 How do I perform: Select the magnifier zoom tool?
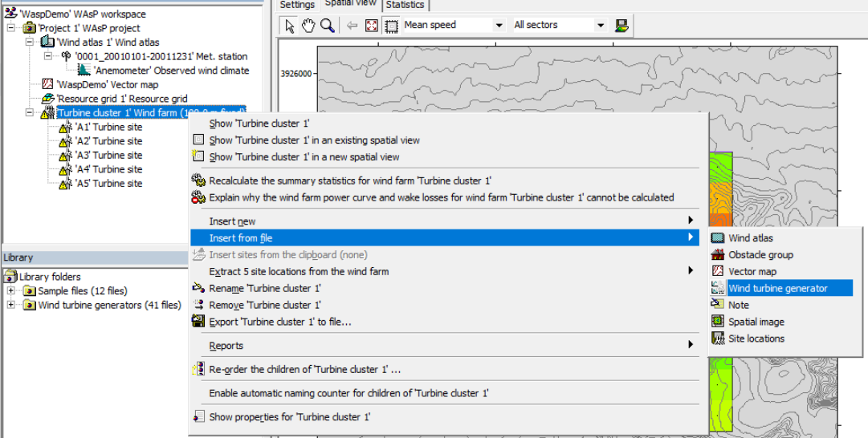pos(327,26)
